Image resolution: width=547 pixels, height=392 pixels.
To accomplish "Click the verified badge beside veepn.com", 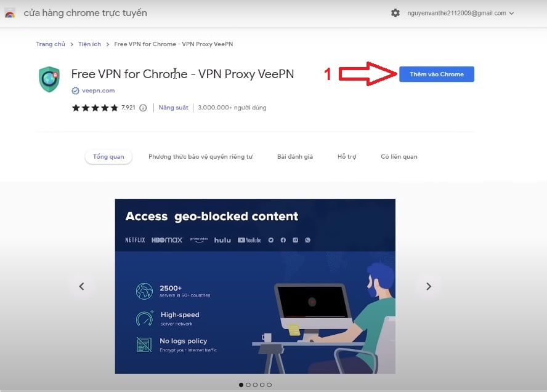I will click(75, 90).
